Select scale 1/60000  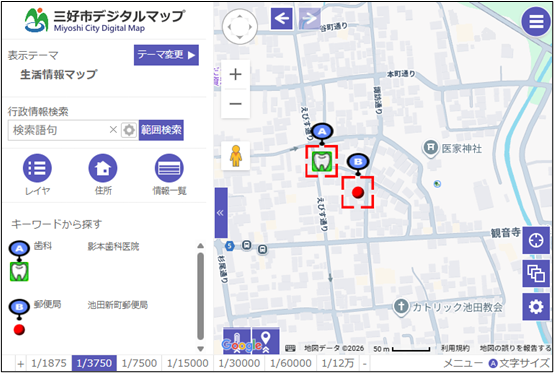coord(291,363)
